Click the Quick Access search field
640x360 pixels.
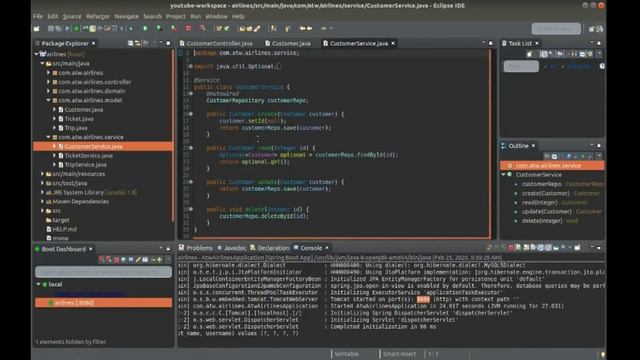(x=556, y=29)
